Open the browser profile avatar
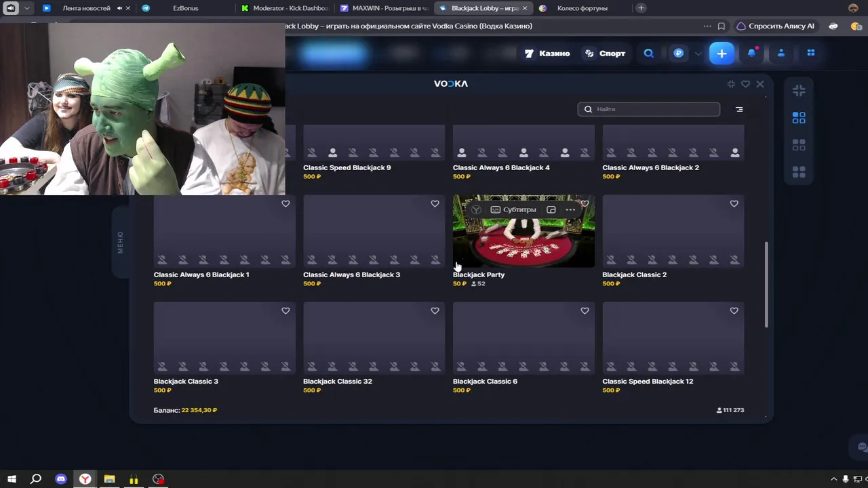The height and width of the screenshot is (488, 868). 853,8
